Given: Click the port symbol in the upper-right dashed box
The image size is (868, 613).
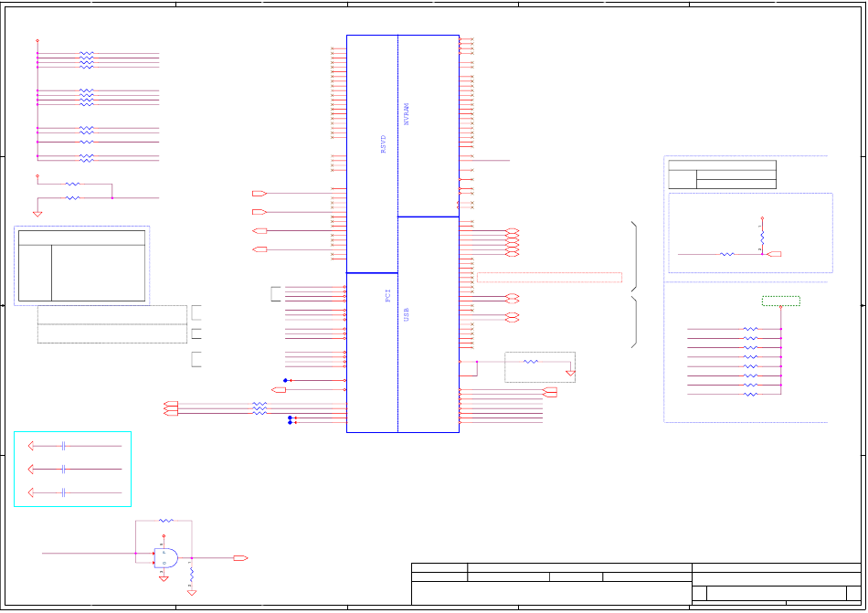Looking at the screenshot, I should [x=774, y=254].
